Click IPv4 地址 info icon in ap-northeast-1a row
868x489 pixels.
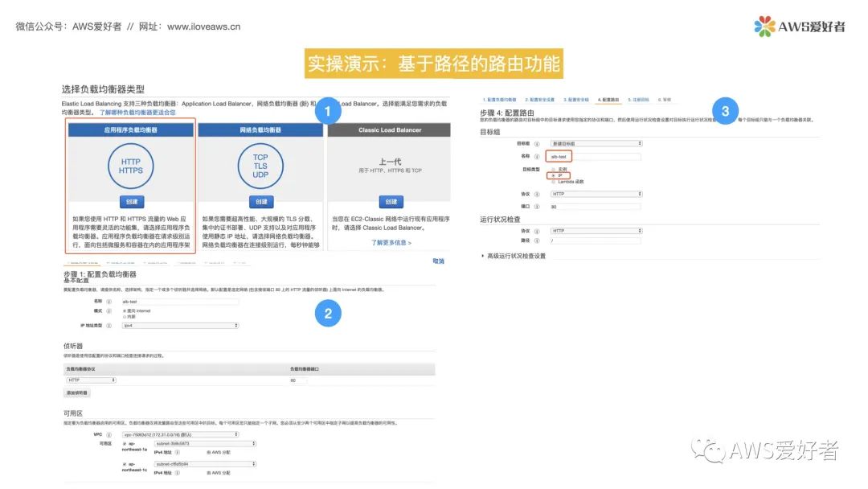tap(177, 453)
